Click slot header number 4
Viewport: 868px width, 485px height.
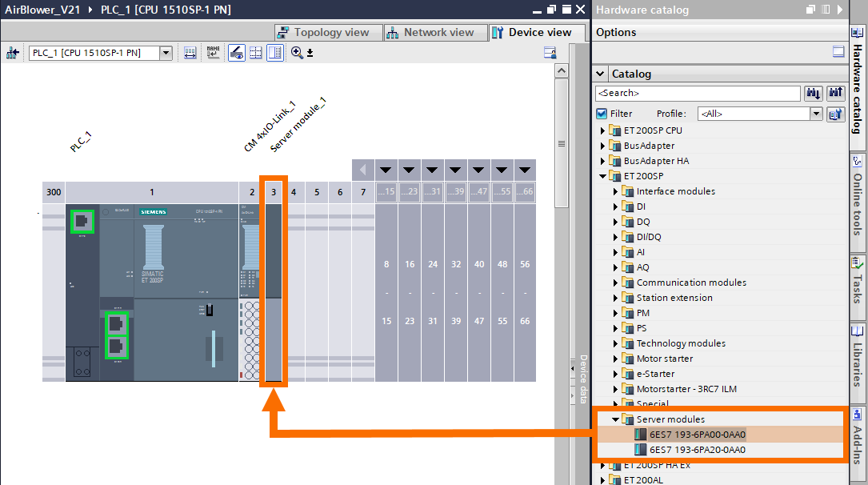pyautogui.click(x=294, y=192)
